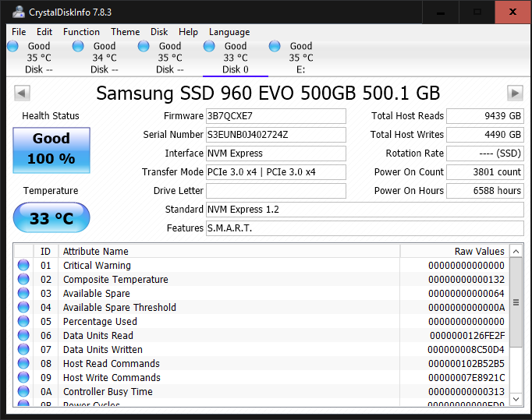Click scroll down arrow of attribute list

516,399
